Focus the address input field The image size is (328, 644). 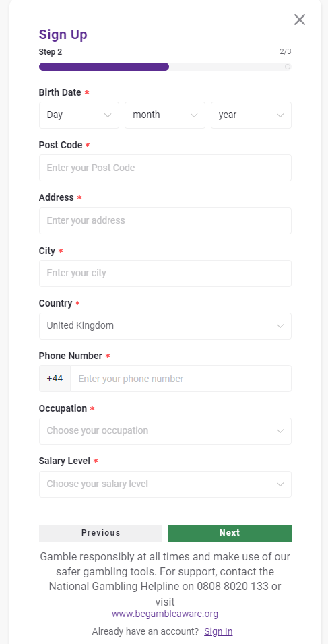click(x=165, y=220)
